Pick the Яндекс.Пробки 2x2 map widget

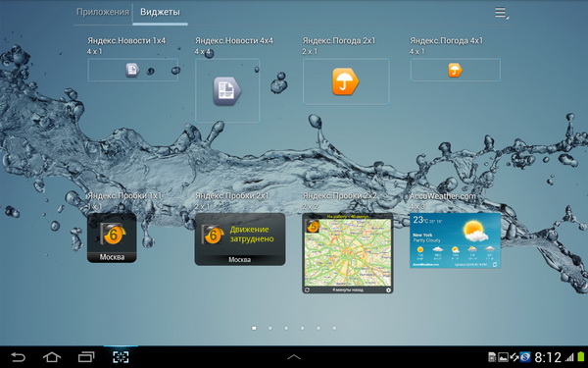coord(348,253)
